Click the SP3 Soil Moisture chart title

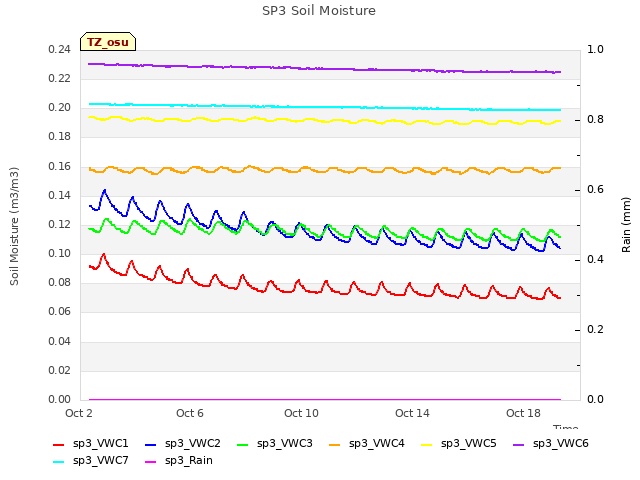(x=319, y=11)
